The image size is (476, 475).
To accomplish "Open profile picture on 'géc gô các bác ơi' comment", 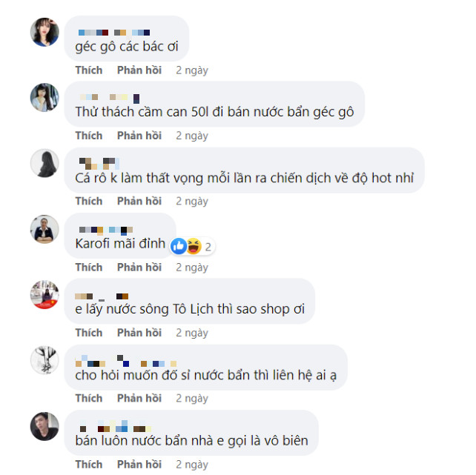I will (44, 32).
